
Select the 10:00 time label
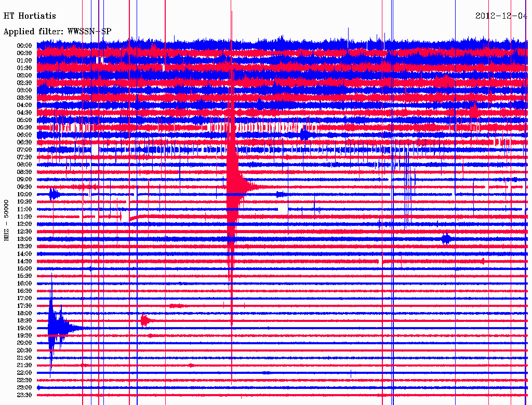24,194
